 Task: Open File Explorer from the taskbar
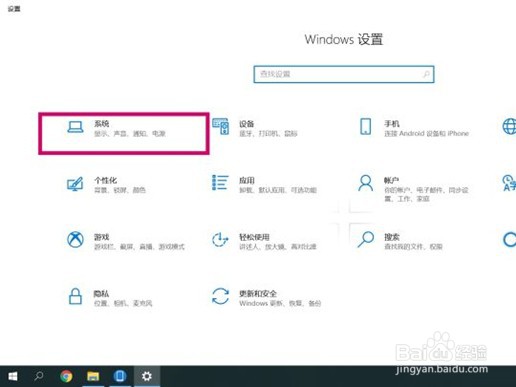(93, 376)
